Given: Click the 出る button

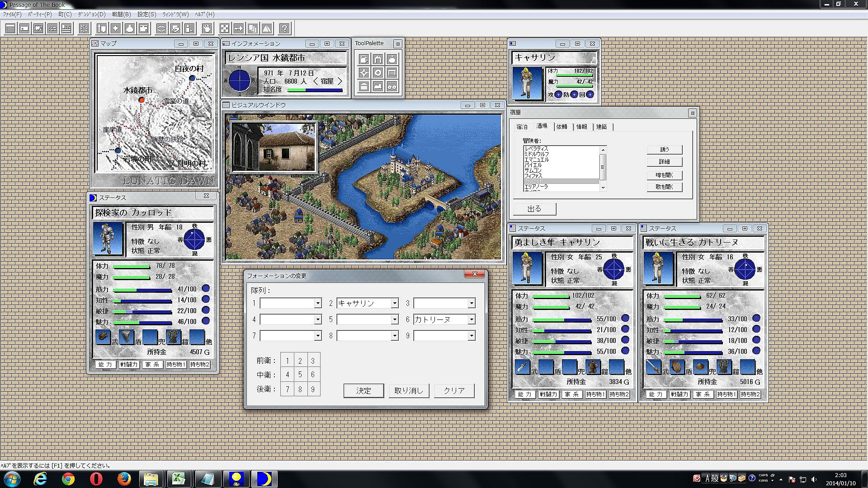Looking at the screenshot, I should (534, 209).
